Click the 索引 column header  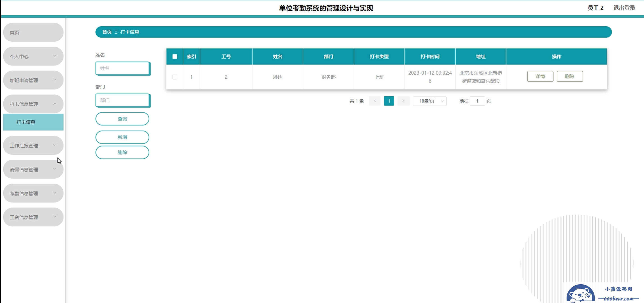point(192,57)
